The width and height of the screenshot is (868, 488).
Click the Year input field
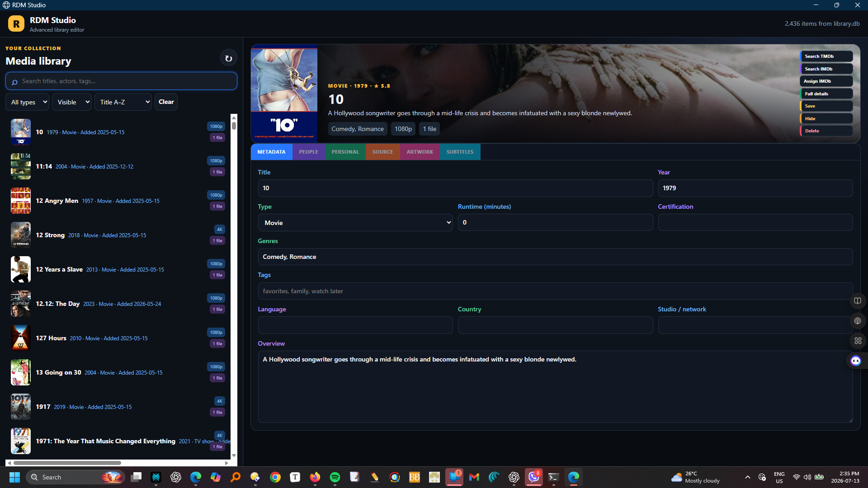(755, 188)
